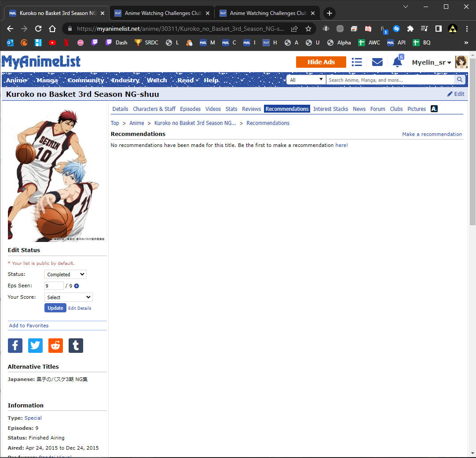
Task: Switch to the Details tab
Action: pos(120,109)
